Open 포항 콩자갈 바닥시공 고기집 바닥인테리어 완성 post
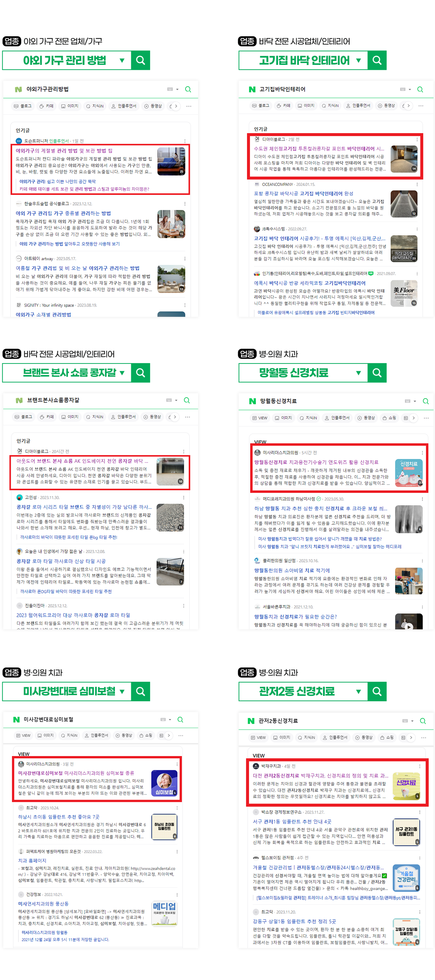The width and height of the screenshot is (435, 980). tap(303, 194)
